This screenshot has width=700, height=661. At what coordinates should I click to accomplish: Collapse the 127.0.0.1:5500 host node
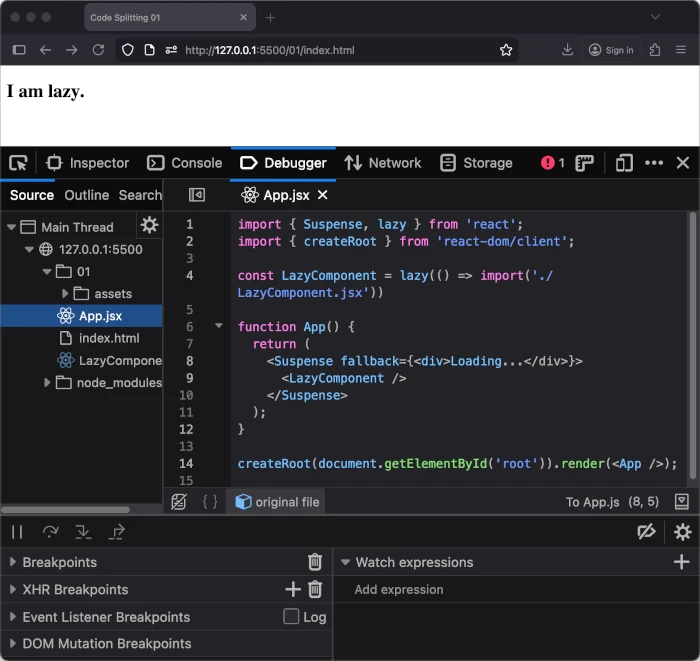point(29,249)
